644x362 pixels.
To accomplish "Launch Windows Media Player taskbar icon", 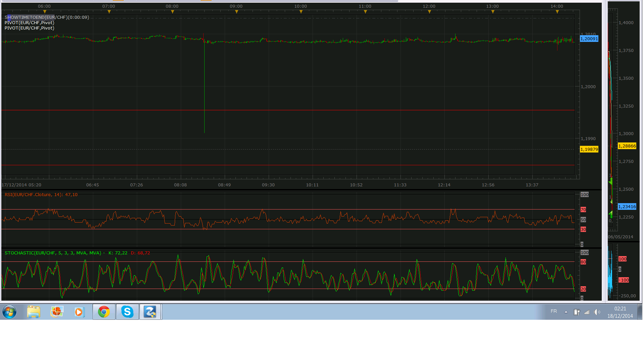I will [x=79, y=312].
